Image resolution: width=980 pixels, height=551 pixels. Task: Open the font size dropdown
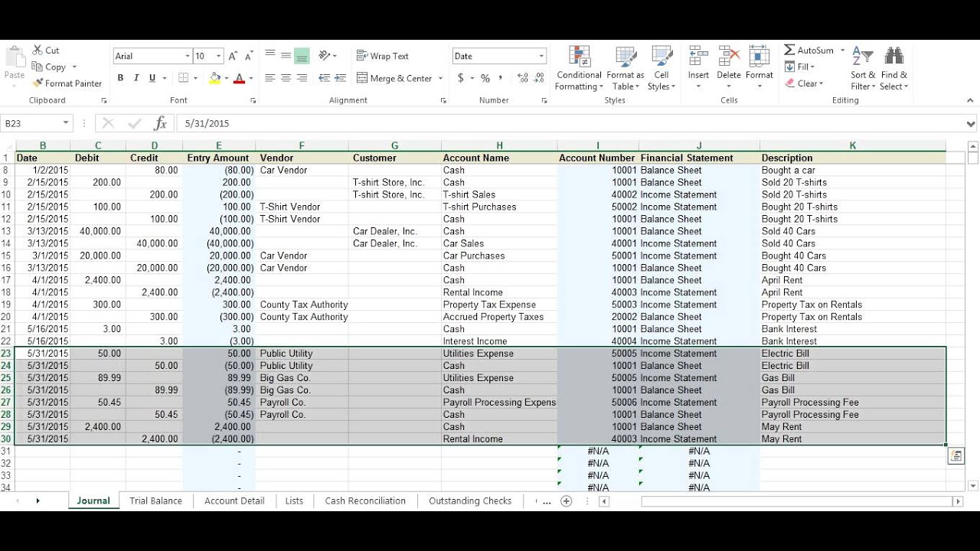point(219,56)
